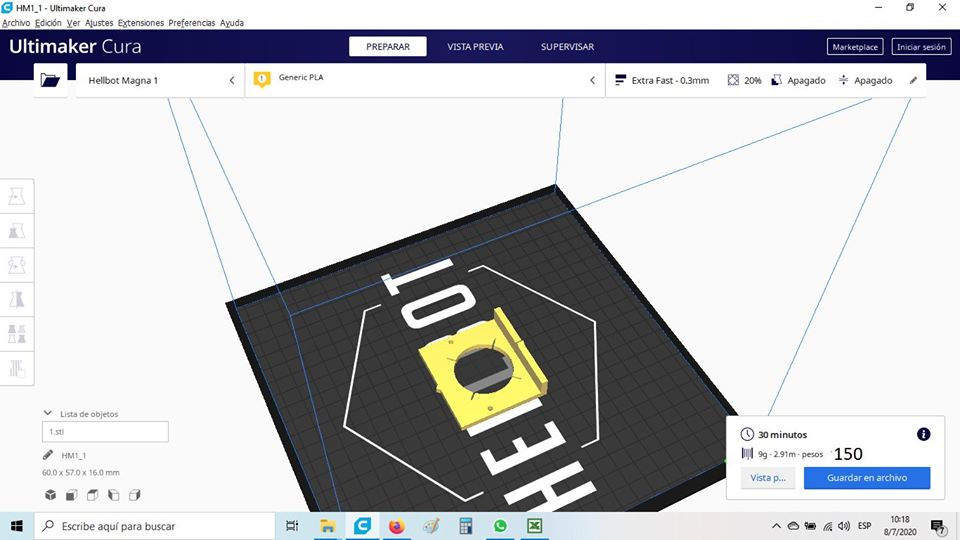
Task: Select the Support Blocker tool
Action: pyautogui.click(x=17, y=368)
